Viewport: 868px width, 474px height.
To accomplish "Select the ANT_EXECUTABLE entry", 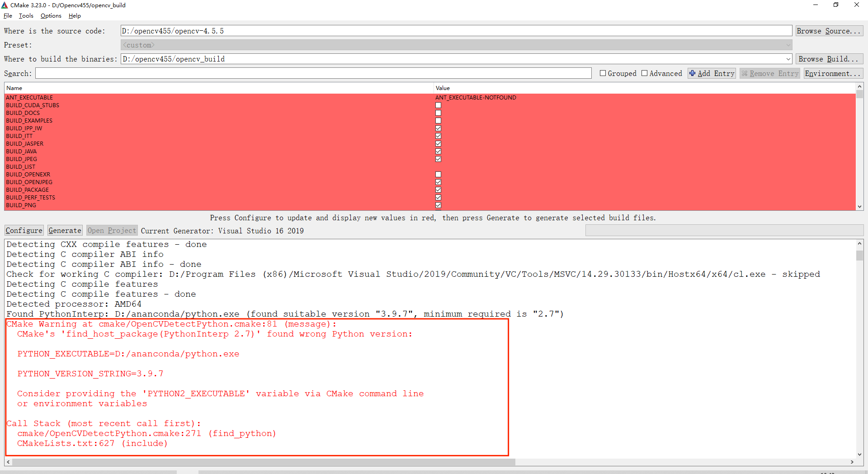I will [x=29, y=98].
